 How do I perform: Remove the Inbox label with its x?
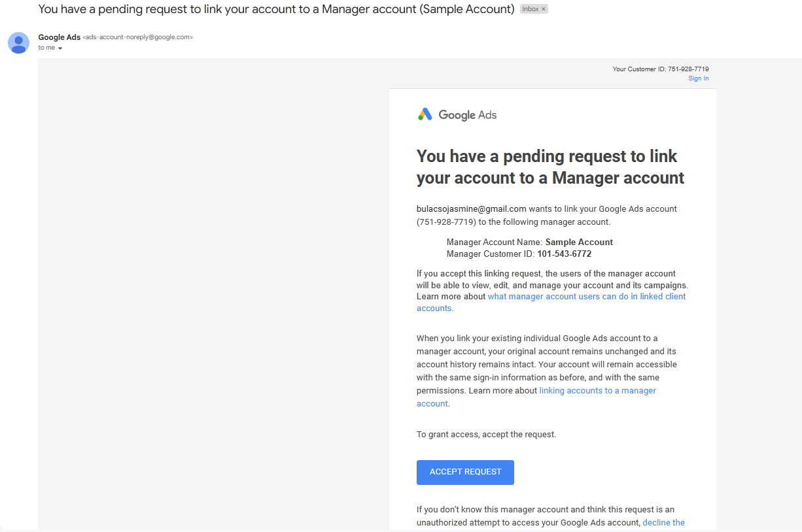[x=544, y=9]
